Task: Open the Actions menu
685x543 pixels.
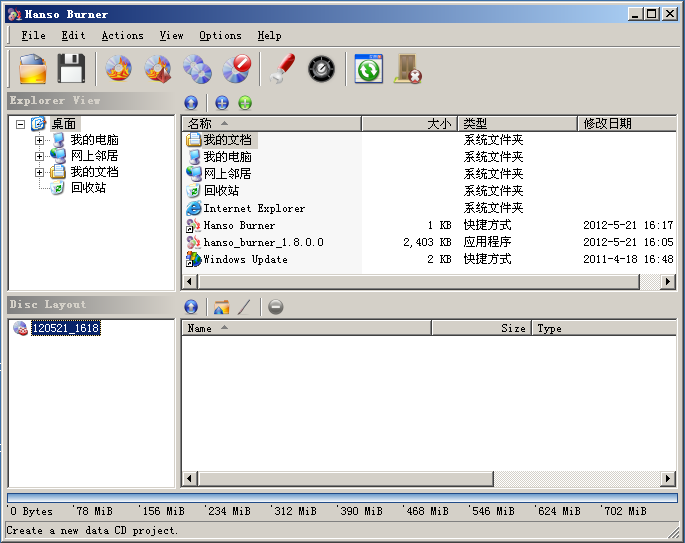Action: pos(122,35)
